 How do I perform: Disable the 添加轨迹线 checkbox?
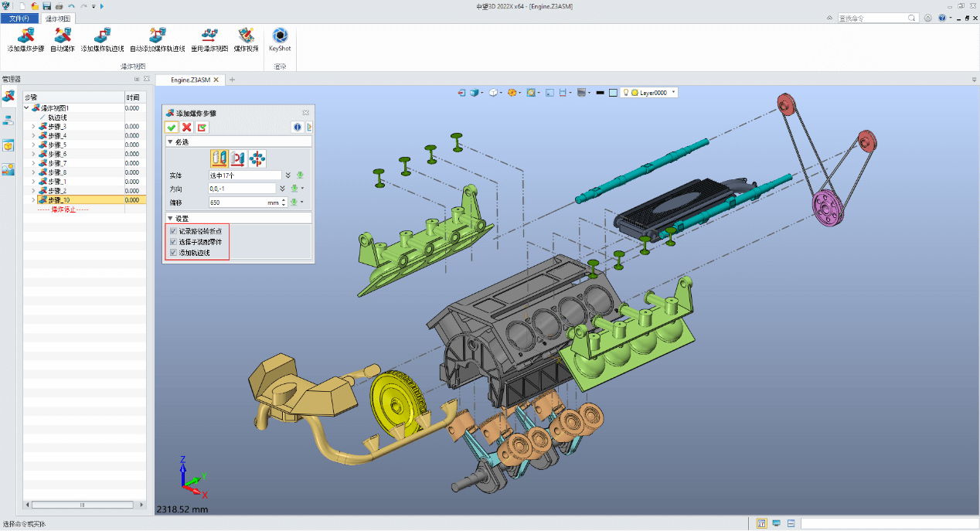(x=173, y=253)
